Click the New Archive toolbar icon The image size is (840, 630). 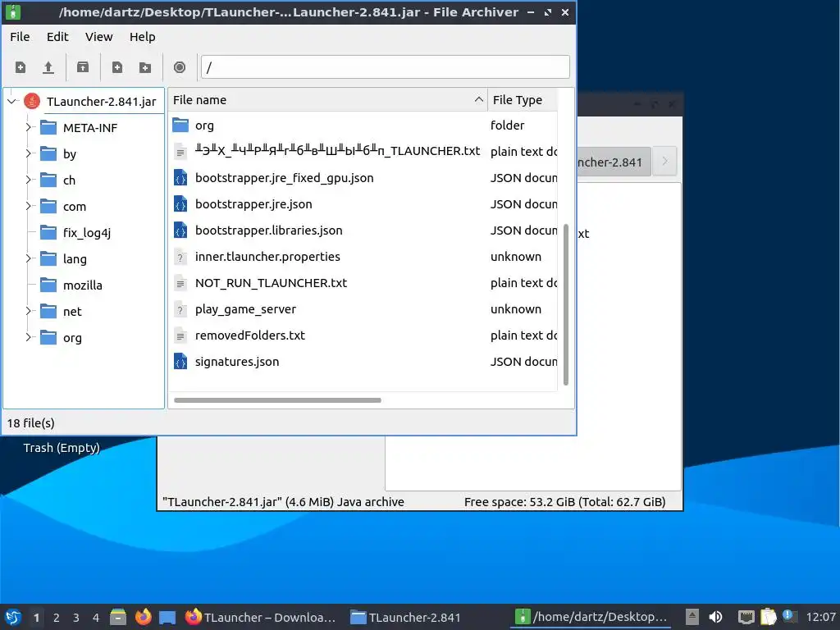[x=21, y=67]
